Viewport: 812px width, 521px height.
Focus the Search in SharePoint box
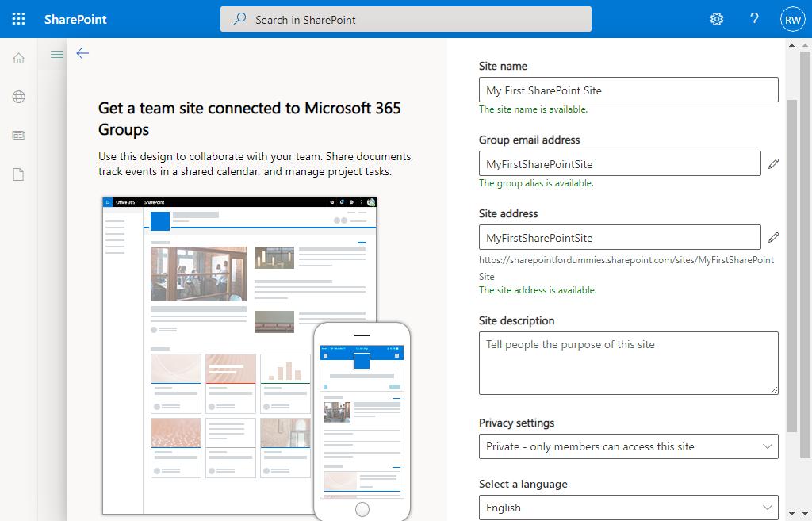tap(405, 19)
